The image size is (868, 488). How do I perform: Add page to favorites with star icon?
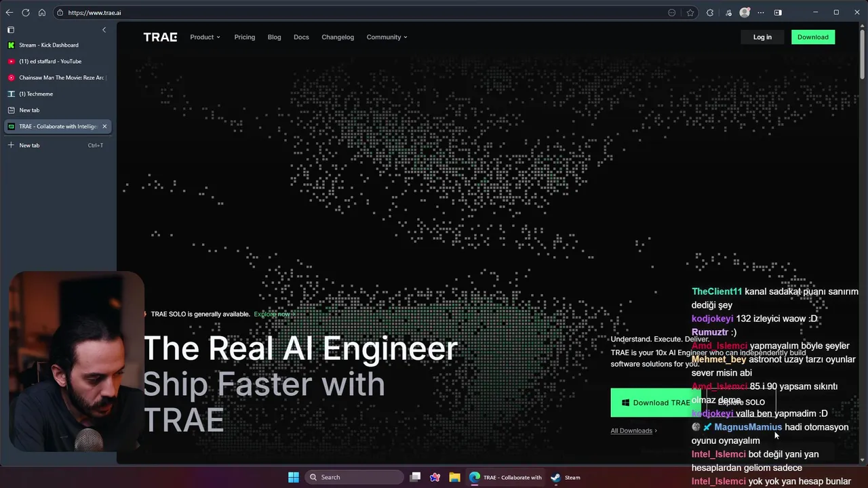(x=690, y=12)
